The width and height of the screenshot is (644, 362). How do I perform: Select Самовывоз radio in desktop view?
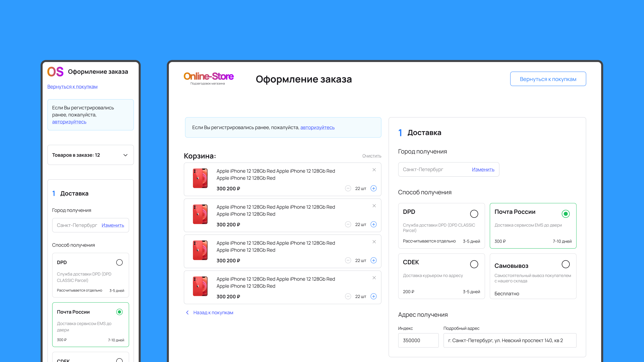[566, 264]
